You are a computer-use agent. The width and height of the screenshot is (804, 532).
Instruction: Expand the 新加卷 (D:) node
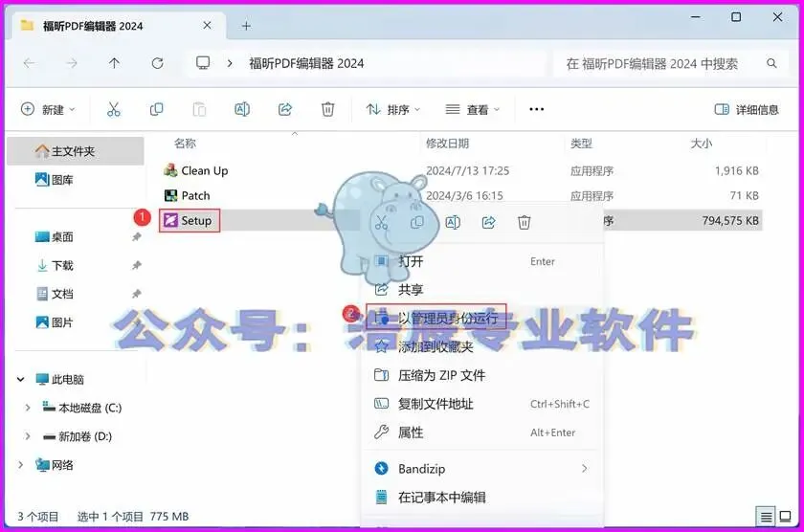pyautogui.click(x=28, y=436)
